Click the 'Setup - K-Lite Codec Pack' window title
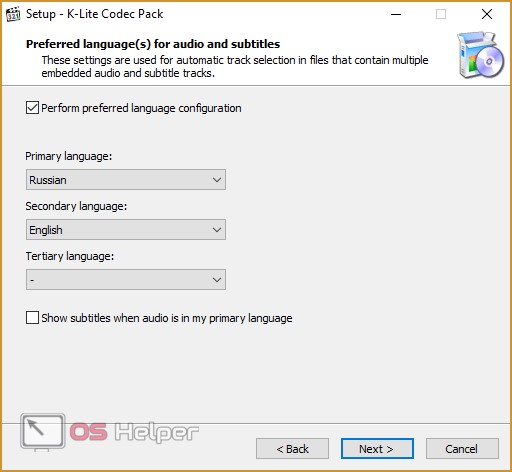The width and height of the screenshot is (512, 472). 95,14
